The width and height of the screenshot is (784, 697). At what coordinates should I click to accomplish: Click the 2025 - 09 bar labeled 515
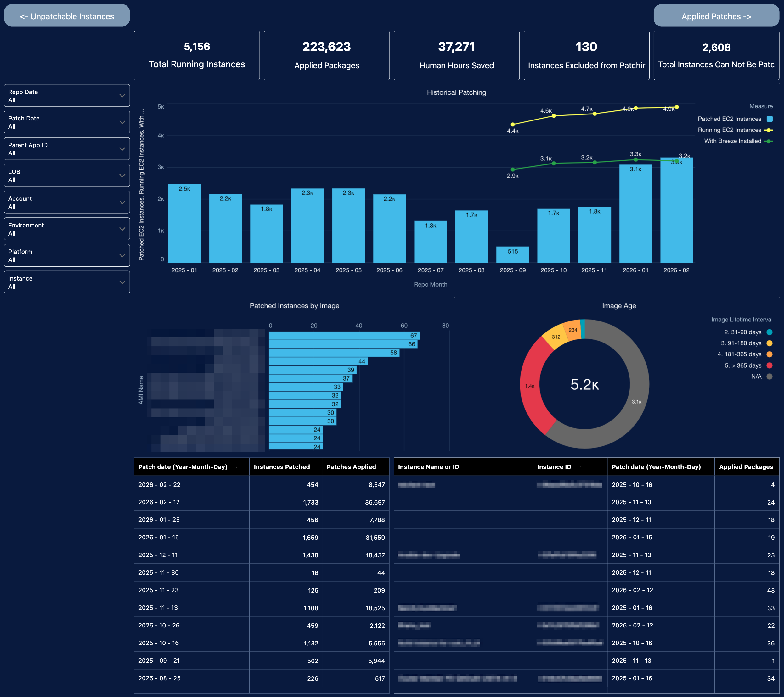tap(512, 254)
